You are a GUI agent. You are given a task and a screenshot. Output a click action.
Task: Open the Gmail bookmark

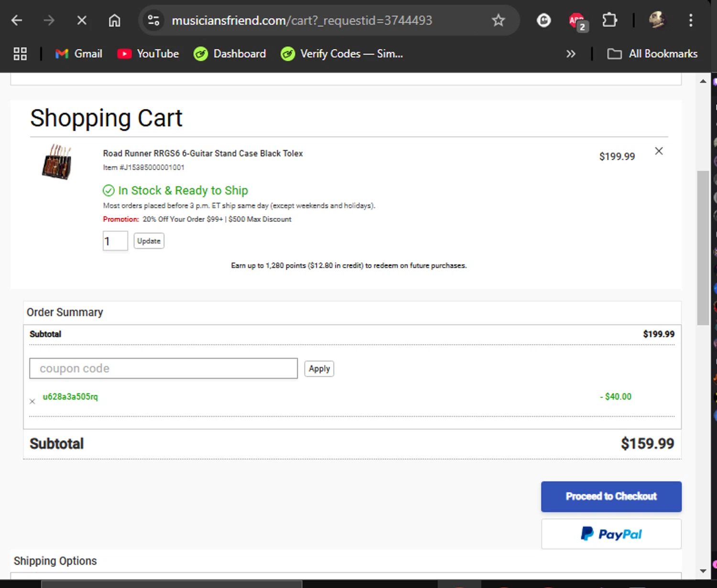(x=79, y=54)
